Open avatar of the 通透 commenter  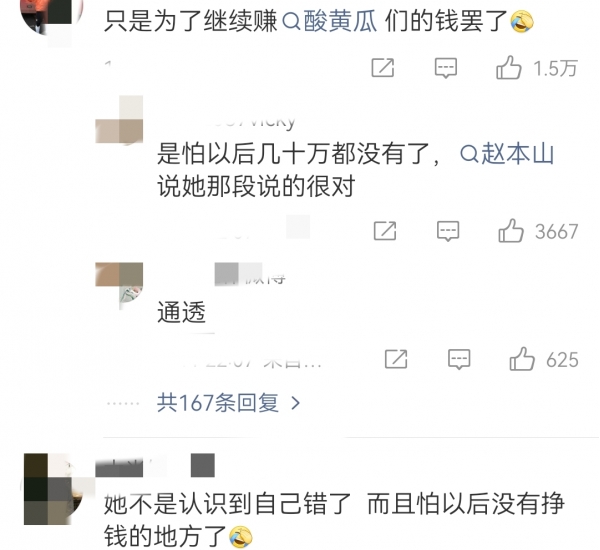pyautogui.click(x=119, y=285)
